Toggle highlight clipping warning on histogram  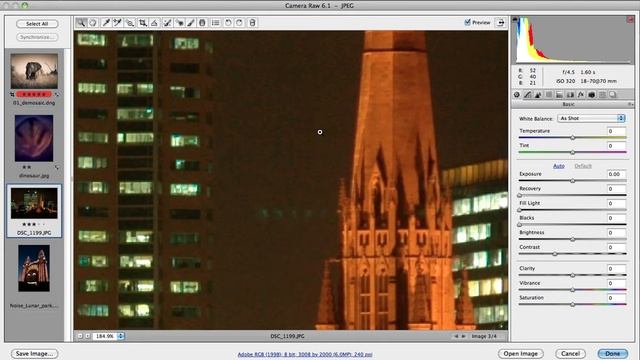point(630,19)
